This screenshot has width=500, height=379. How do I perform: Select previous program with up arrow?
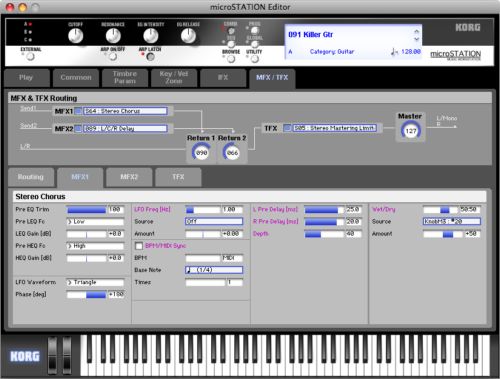point(416,31)
